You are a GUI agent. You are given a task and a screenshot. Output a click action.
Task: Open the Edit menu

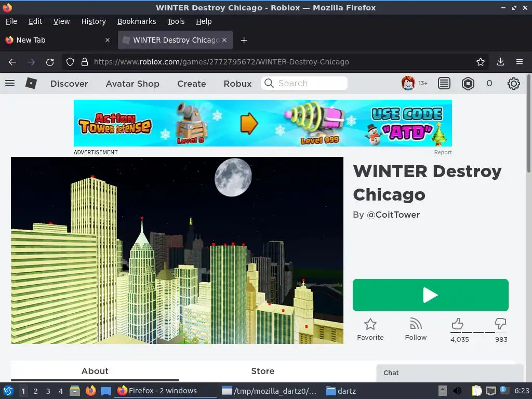[x=35, y=21]
